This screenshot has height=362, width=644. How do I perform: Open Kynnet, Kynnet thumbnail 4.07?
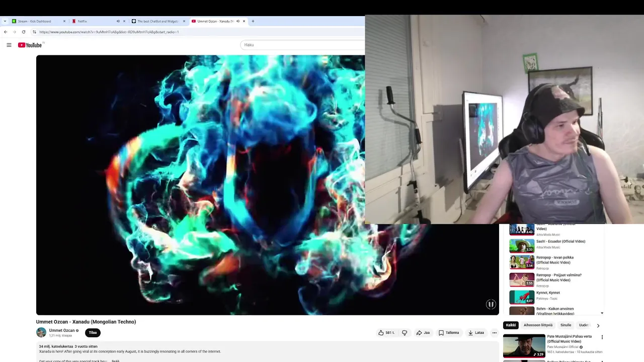pos(522,297)
